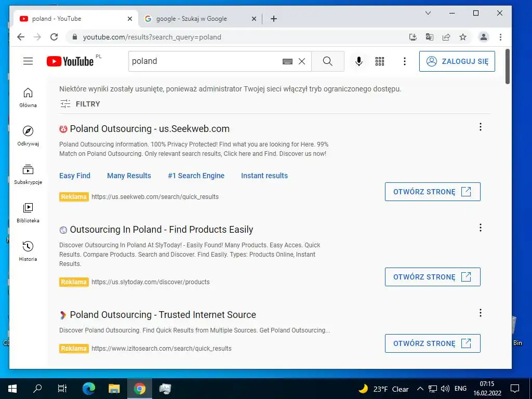The height and width of the screenshot is (399, 532).
Task: Show hidden tray icons chevron
Action: point(420,389)
